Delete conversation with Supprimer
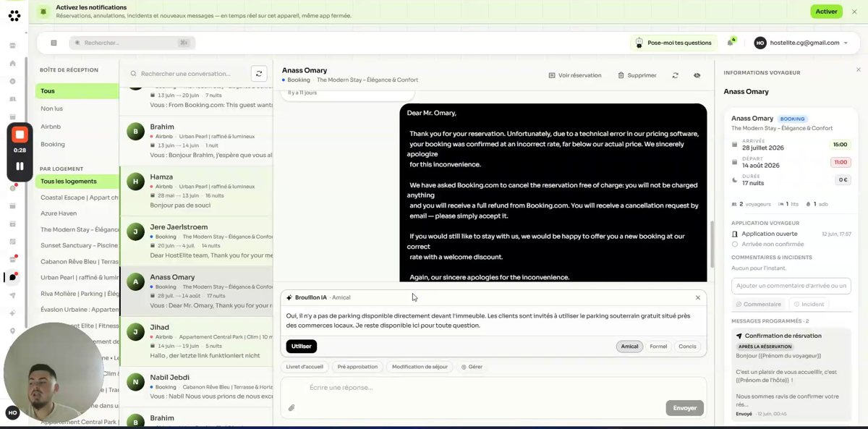The height and width of the screenshot is (429, 868). coord(637,75)
